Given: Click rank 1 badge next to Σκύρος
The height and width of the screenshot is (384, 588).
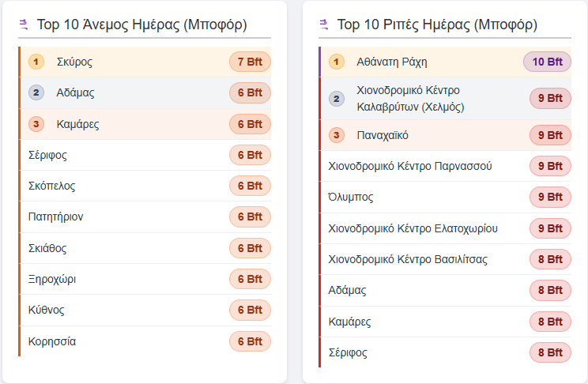Looking at the screenshot, I should (x=36, y=62).
